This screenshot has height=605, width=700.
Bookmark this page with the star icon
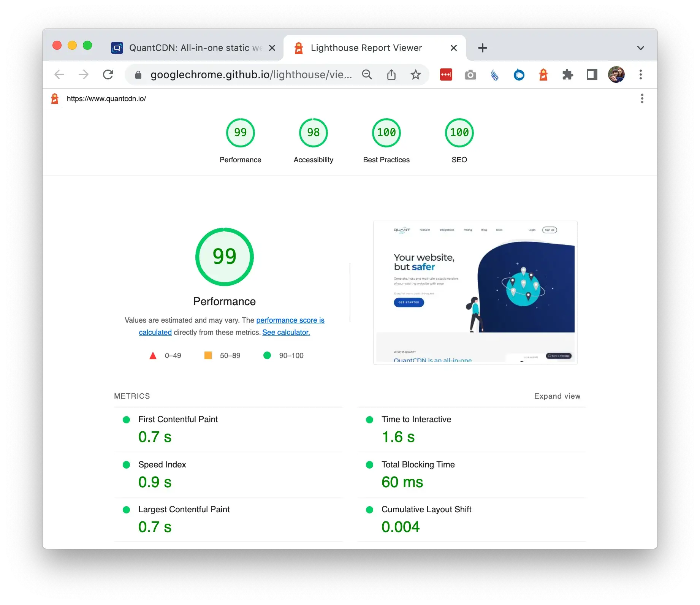(x=416, y=74)
